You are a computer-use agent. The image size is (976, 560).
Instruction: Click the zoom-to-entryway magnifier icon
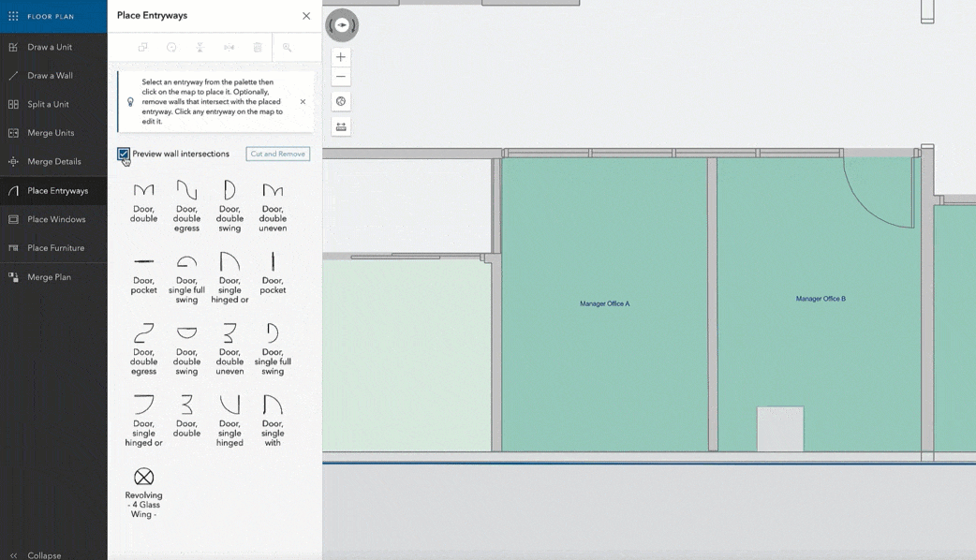(287, 47)
